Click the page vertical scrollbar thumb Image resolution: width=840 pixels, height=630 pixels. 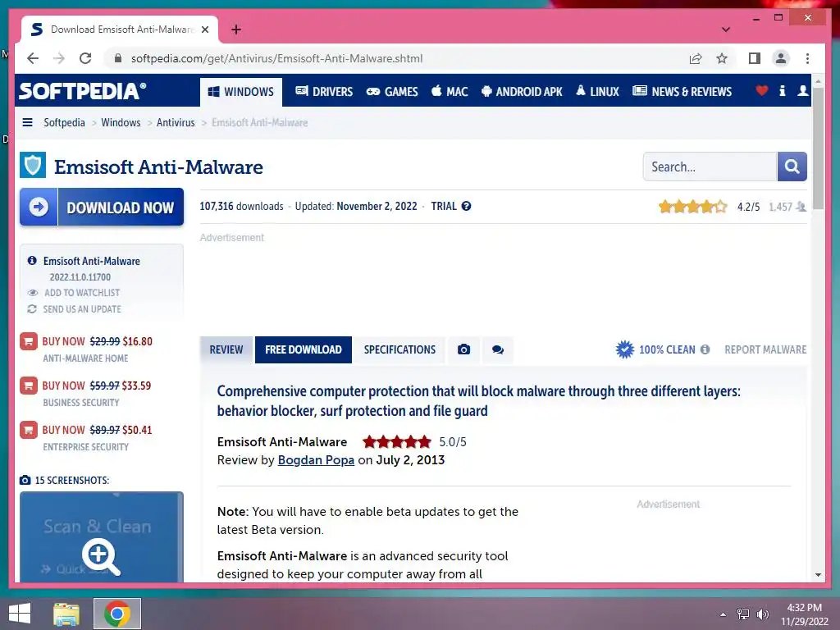point(818,148)
